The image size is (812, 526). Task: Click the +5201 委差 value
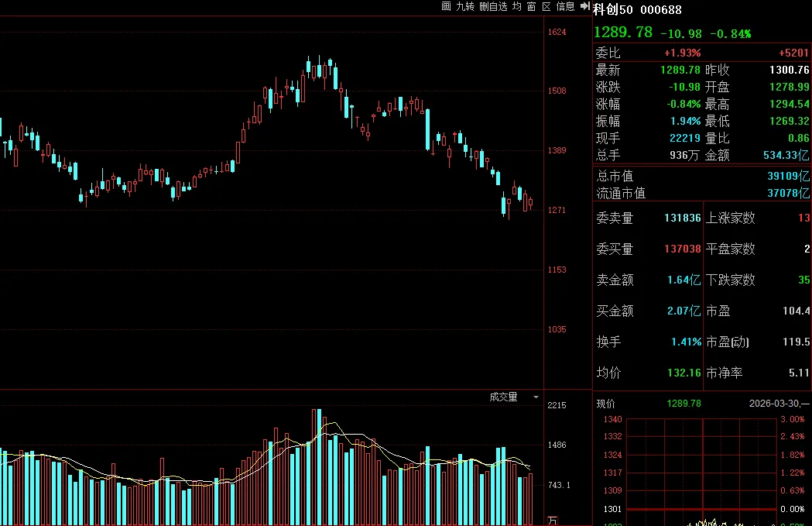tap(794, 53)
